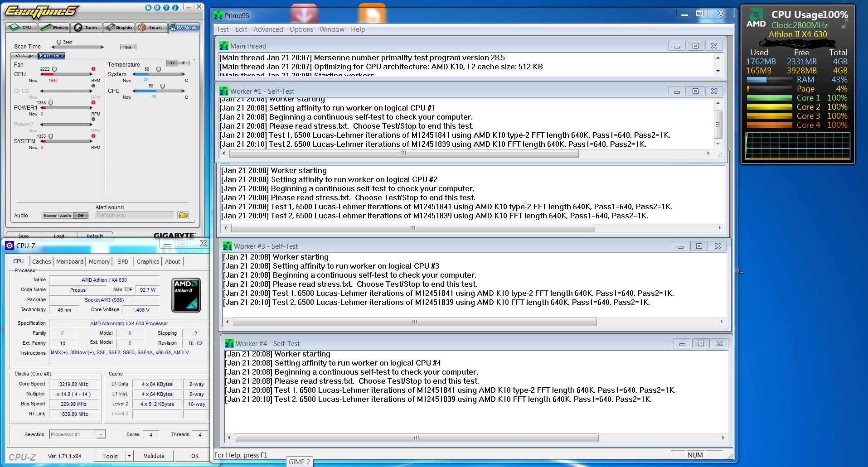Screen dimensions: 868x467
Task: Open the Window menu in Prime95
Action: point(332,29)
